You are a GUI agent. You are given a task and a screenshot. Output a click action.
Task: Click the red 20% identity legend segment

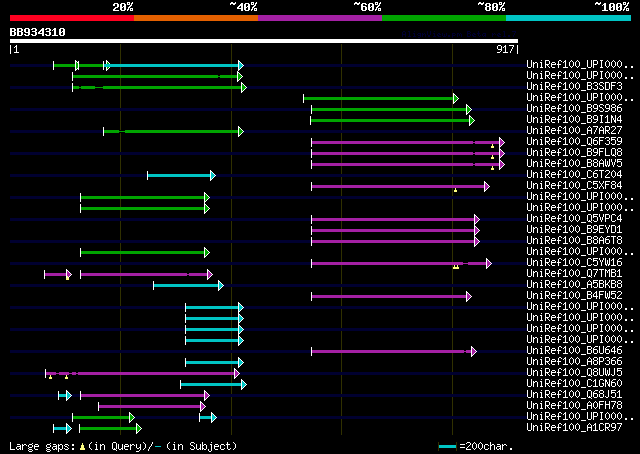pyautogui.click(x=72, y=18)
